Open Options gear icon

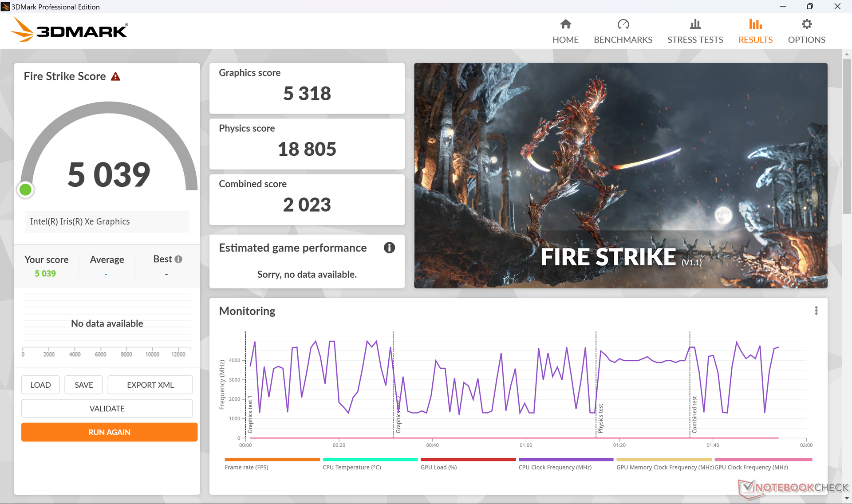806,24
